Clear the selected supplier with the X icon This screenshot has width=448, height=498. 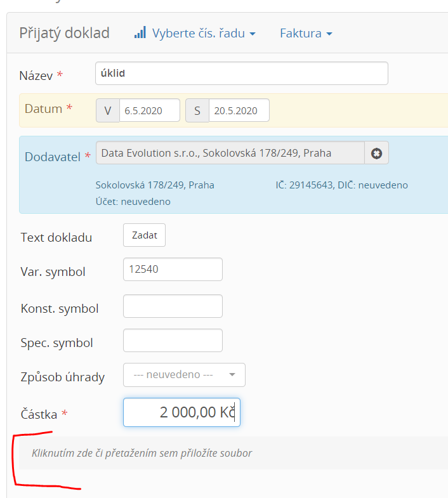pyautogui.click(x=376, y=154)
